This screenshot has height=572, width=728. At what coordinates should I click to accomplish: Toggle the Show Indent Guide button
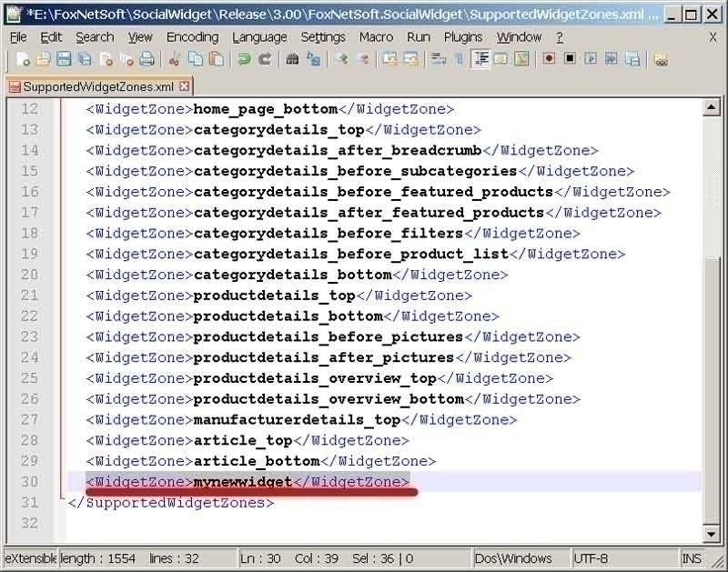click(x=480, y=59)
